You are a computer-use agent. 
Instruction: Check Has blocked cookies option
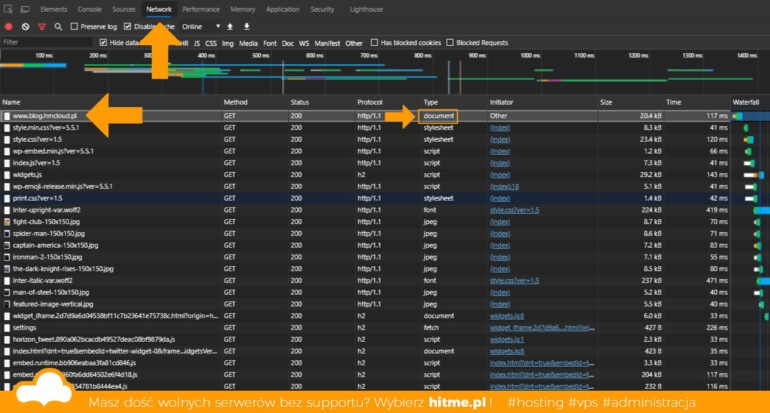click(374, 43)
